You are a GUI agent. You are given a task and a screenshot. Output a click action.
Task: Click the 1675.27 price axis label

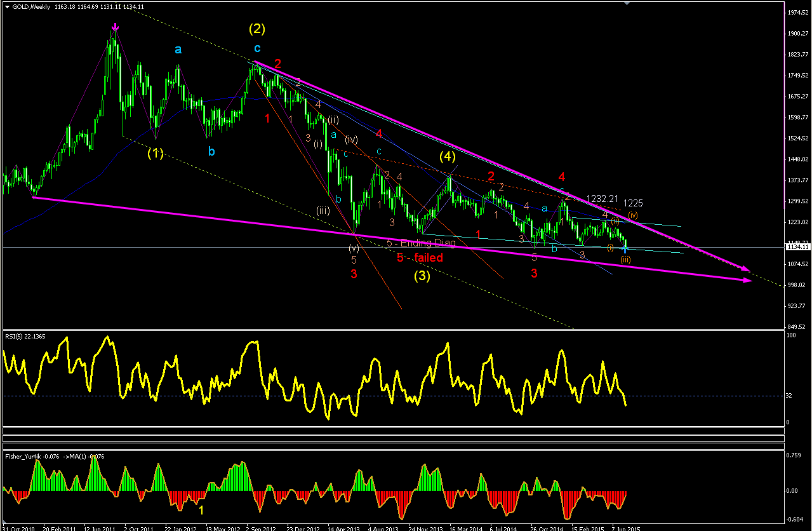click(798, 97)
